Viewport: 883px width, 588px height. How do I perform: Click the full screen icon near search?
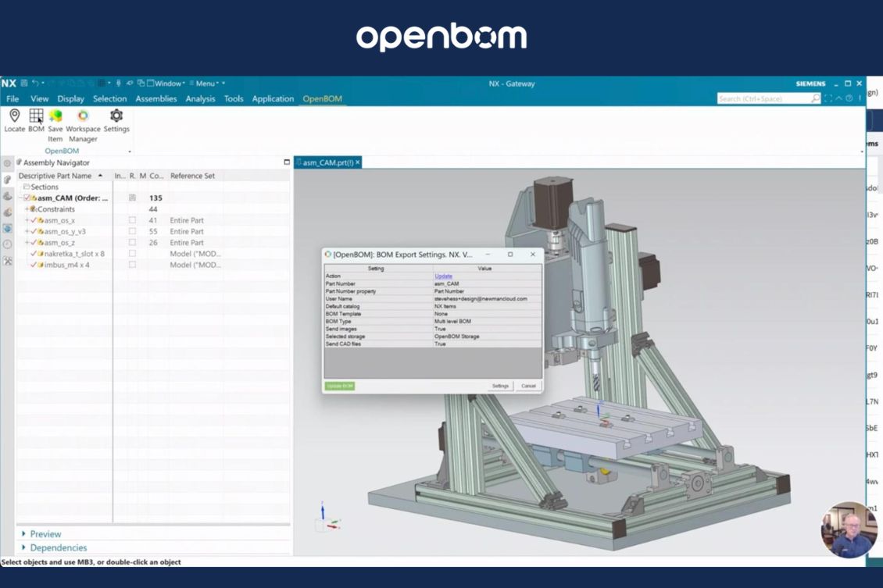point(828,98)
